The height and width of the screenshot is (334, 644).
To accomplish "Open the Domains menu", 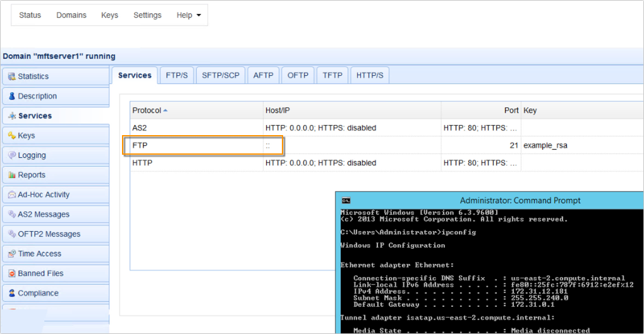I will coord(71,15).
